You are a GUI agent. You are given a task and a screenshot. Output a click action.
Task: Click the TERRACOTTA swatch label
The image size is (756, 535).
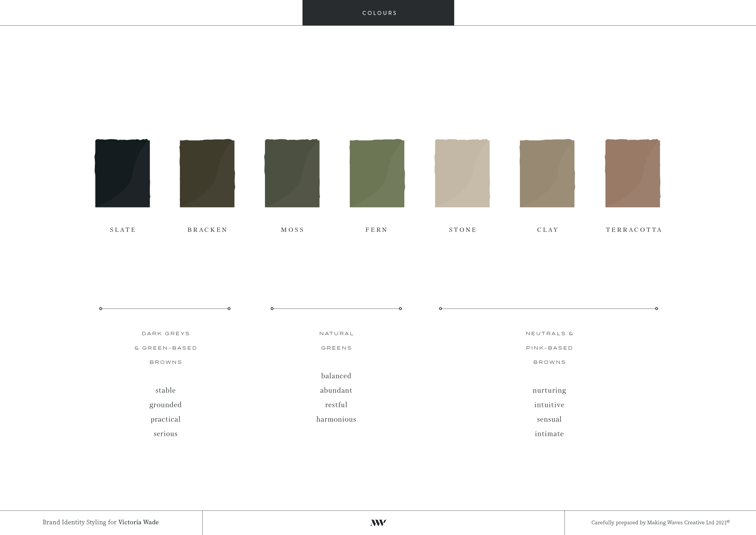(x=634, y=230)
